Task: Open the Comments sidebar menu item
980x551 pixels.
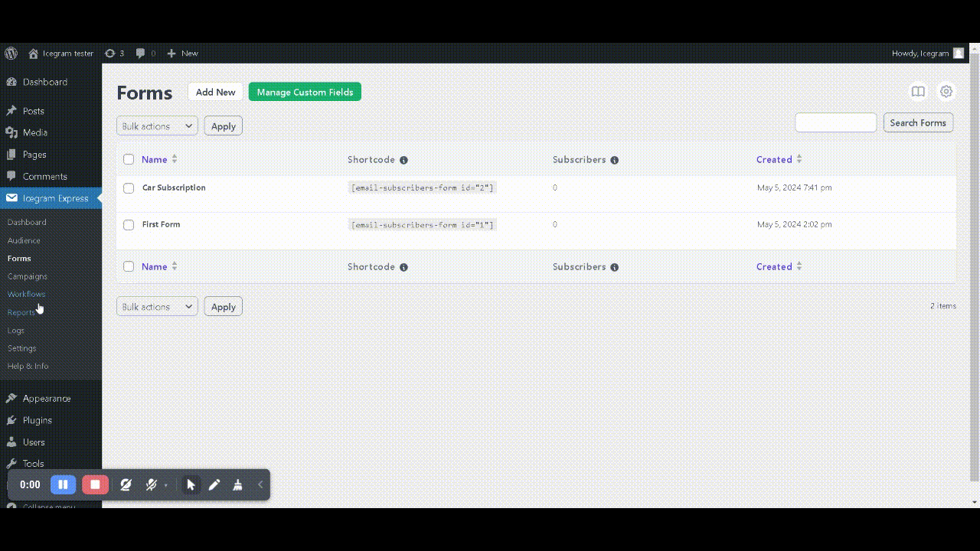Action: (x=44, y=176)
